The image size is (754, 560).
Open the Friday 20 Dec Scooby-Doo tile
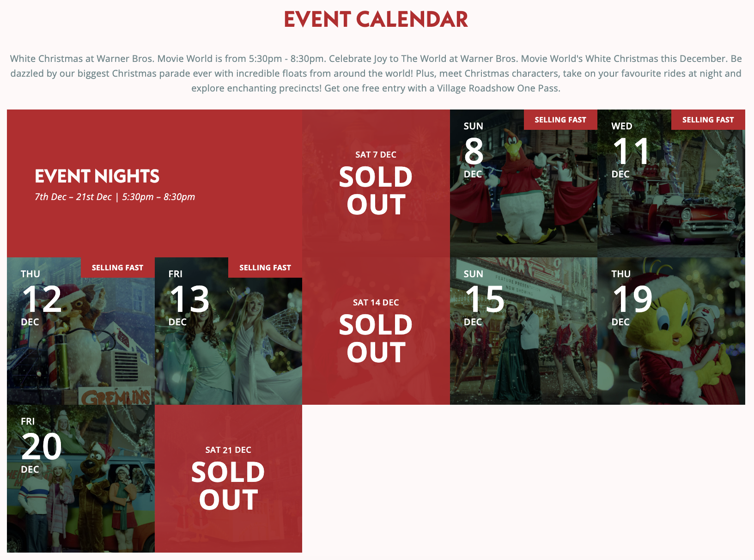(x=81, y=479)
